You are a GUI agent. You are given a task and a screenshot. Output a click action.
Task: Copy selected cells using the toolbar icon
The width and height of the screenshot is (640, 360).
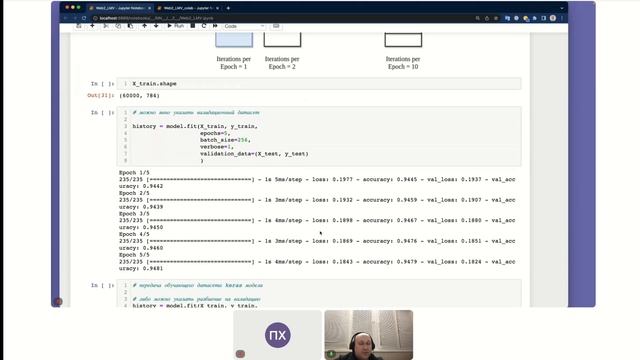coord(118,26)
